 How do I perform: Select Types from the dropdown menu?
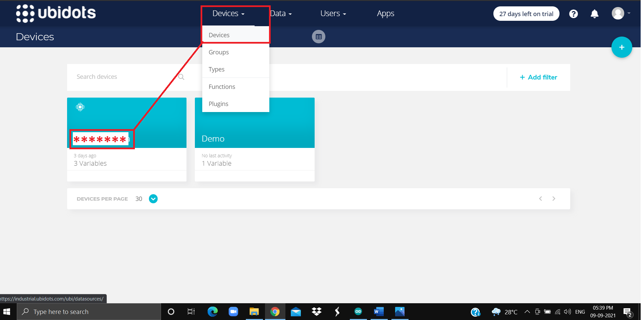point(236,69)
